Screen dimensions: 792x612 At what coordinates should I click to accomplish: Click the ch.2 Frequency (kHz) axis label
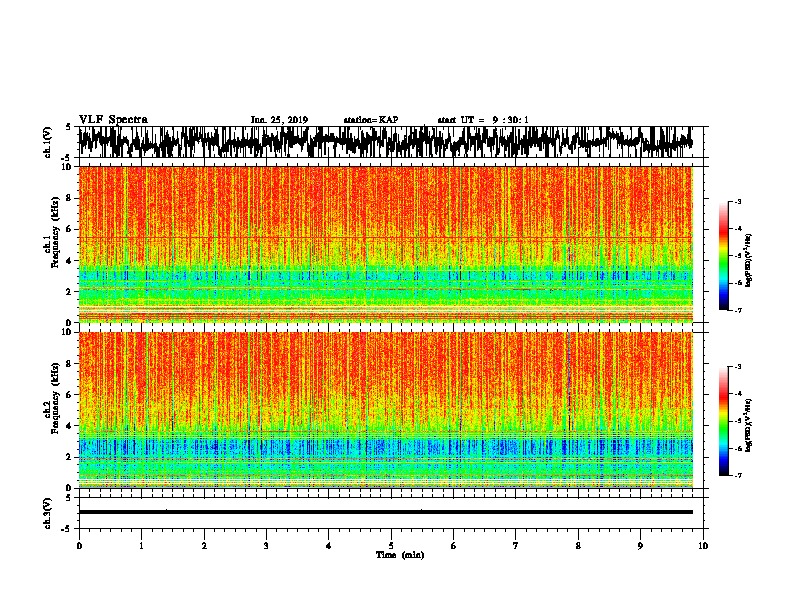tap(54, 398)
